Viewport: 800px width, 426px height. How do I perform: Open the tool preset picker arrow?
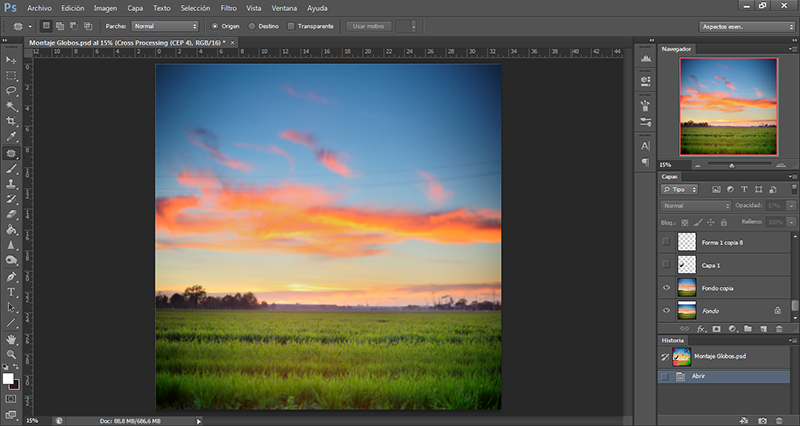pos(30,26)
